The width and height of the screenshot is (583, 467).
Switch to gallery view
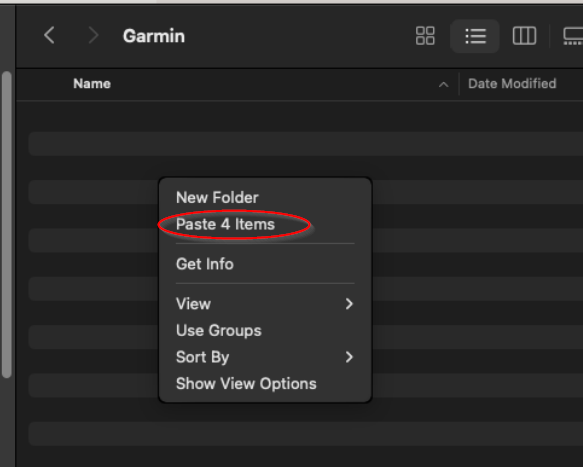point(573,36)
